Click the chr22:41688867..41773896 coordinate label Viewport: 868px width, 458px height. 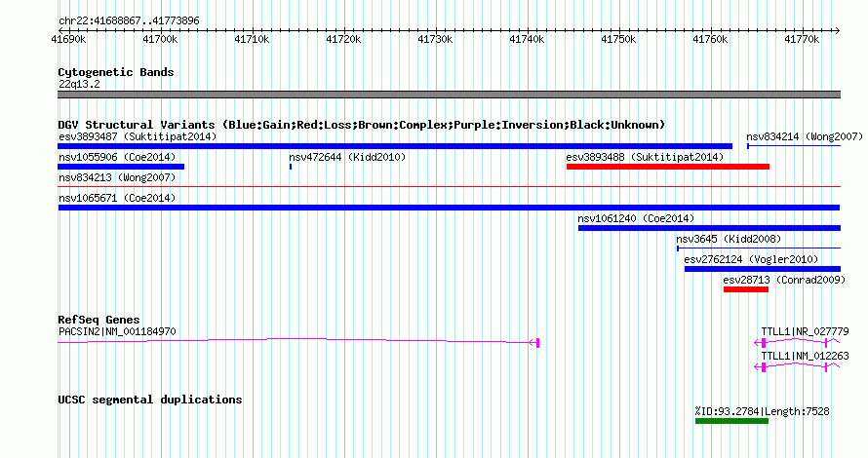click(x=129, y=21)
